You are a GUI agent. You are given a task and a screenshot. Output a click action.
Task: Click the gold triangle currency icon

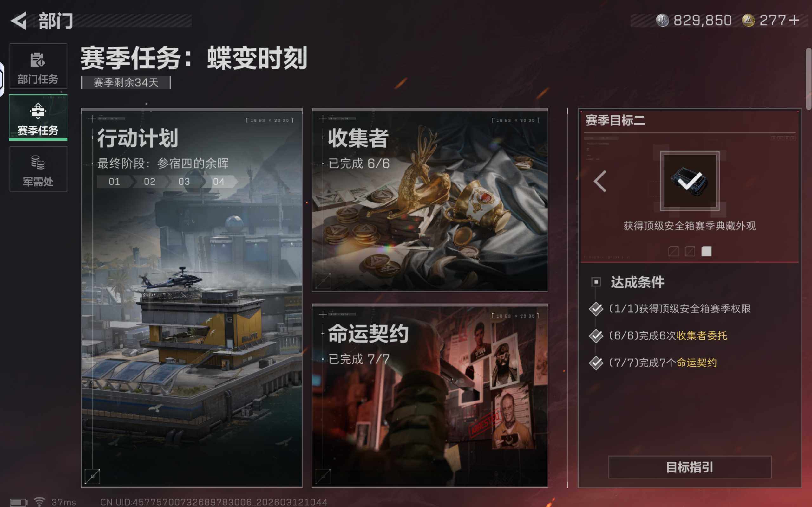tap(748, 21)
